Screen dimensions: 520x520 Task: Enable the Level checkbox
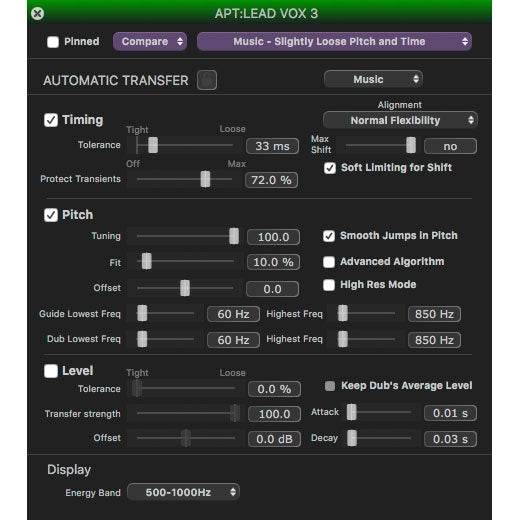click(x=51, y=371)
